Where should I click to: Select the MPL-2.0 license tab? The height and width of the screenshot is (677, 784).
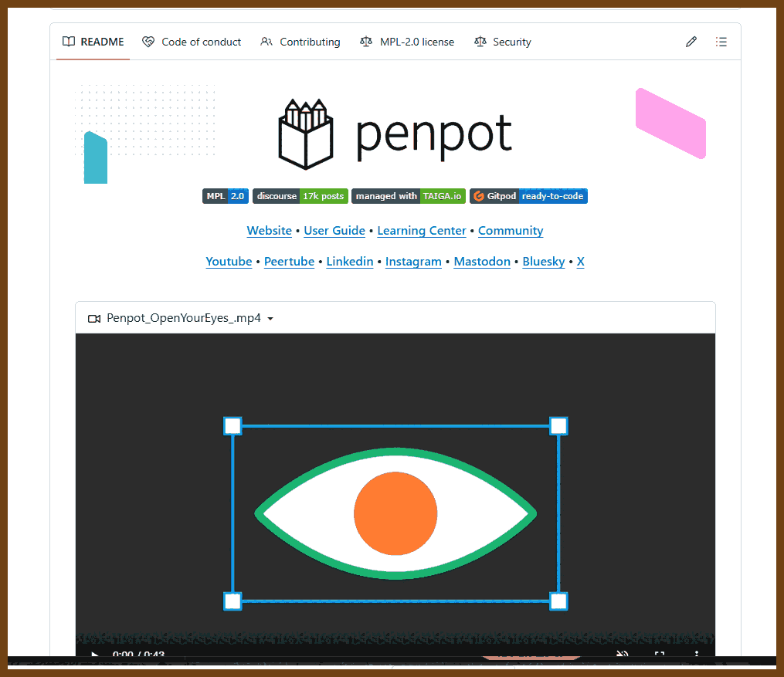[x=407, y=42]
